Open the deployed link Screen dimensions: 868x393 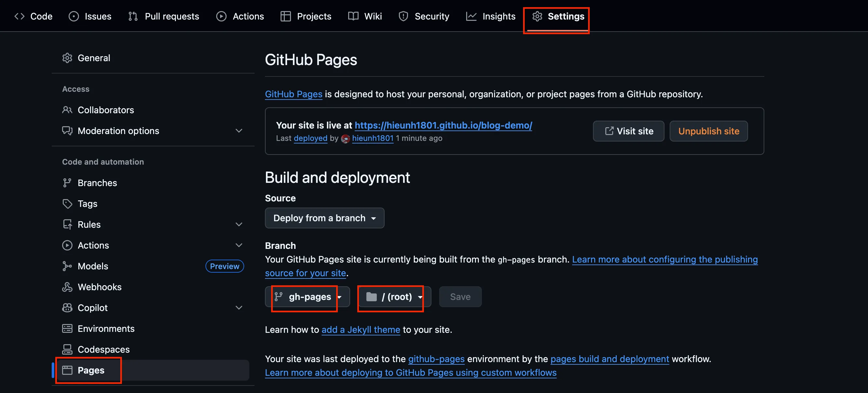coord(310,138)
